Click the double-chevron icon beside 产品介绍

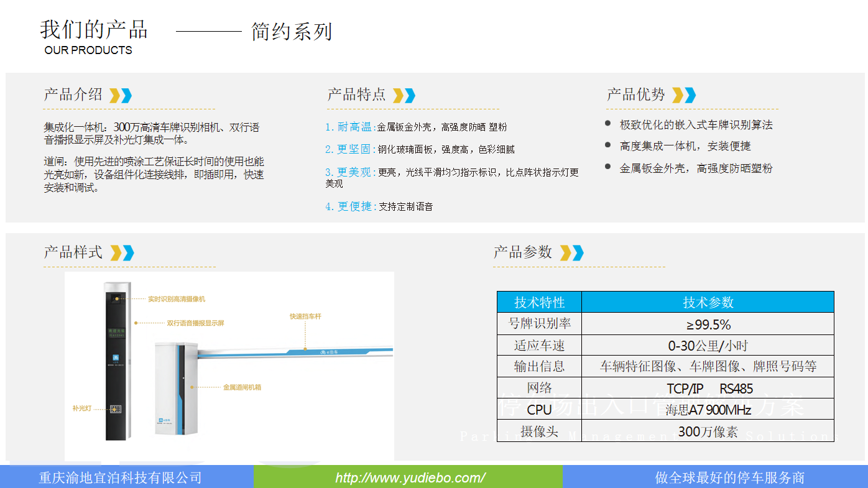(121, 95)
